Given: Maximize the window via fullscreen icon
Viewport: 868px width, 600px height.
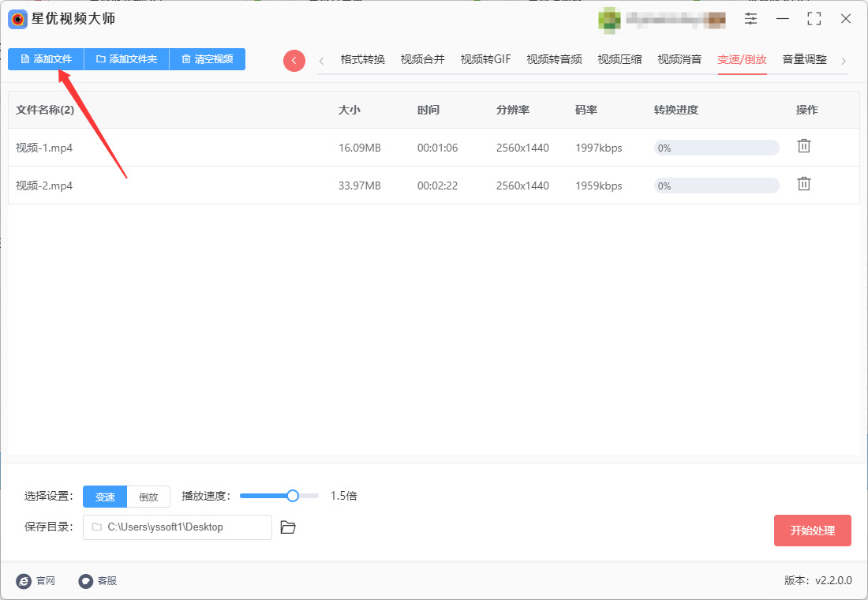Looking at the screenshot, I should [814, 19].
